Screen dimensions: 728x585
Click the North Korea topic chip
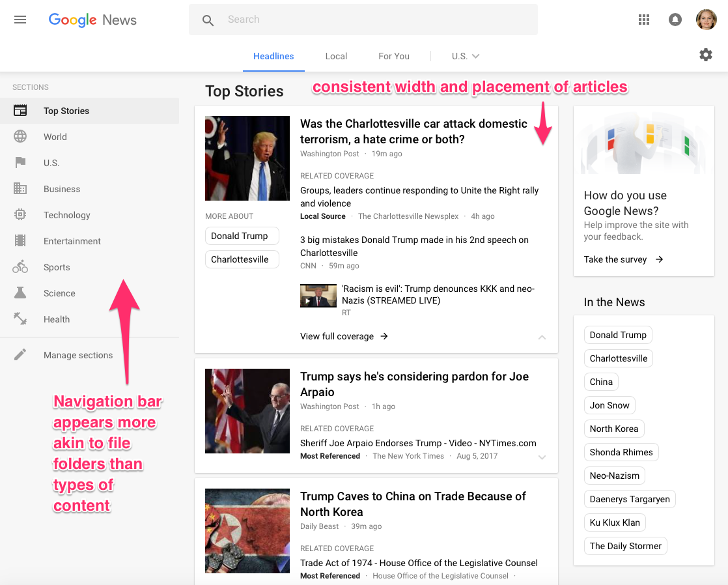(x=614, y=429)
